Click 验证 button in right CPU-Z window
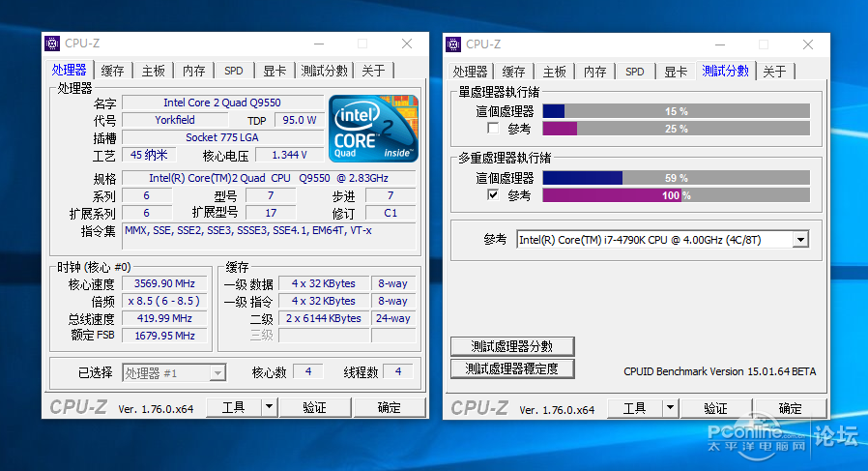Image resolution: width=868 pixels, height=471 pixels. tap(716, 408)
